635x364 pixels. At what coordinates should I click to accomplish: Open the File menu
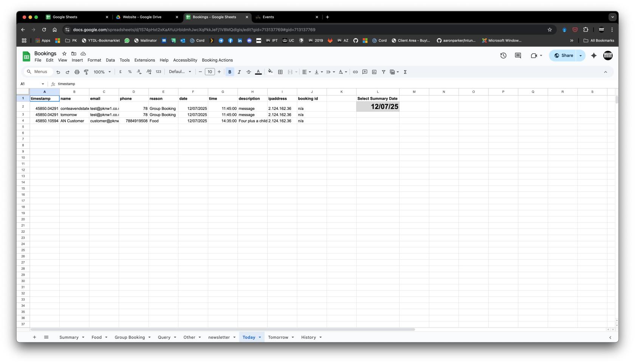(x=38, y=60)
